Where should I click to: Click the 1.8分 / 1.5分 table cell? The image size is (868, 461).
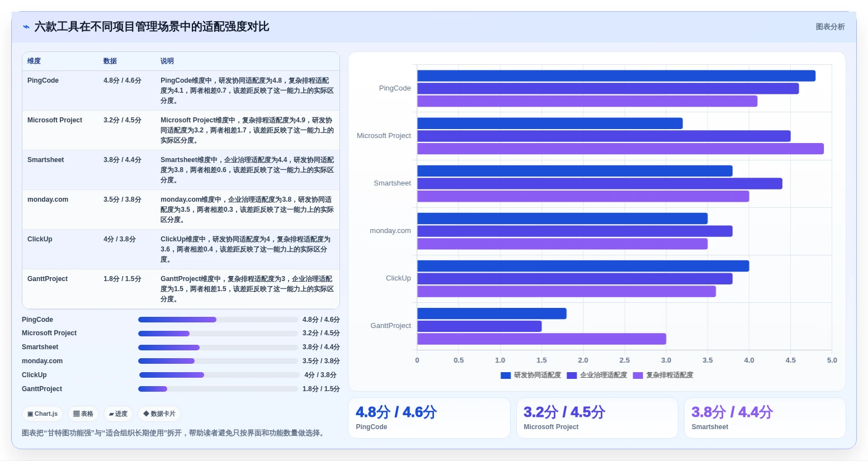pos(122,279)
